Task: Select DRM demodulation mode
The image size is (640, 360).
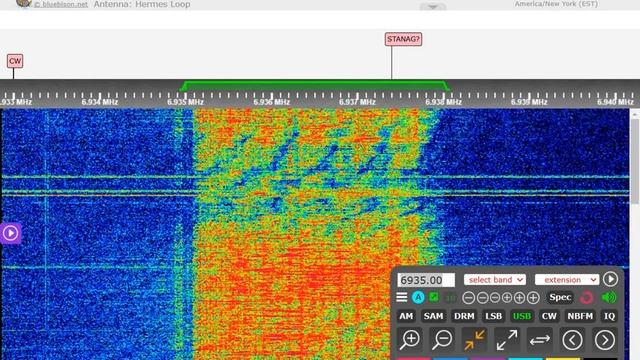Action: (x=464, y=316)
